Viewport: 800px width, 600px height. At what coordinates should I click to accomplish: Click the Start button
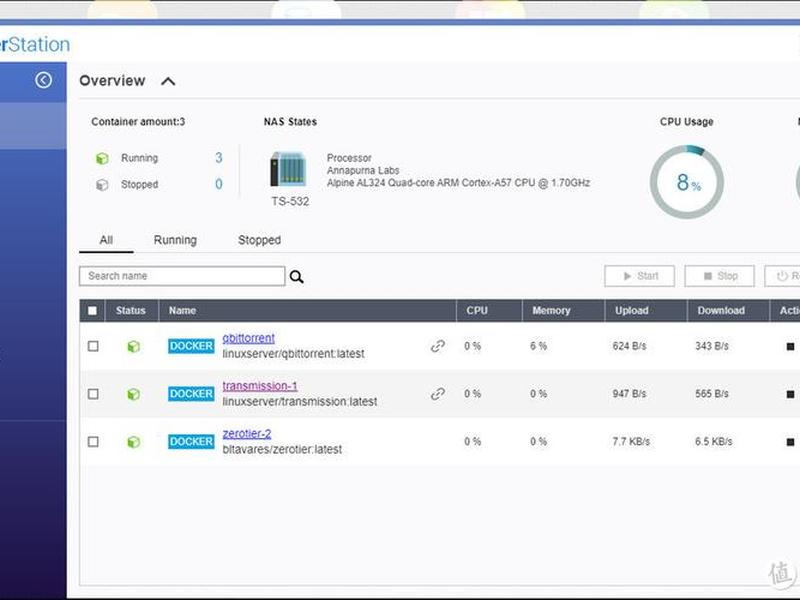point(639,276)
